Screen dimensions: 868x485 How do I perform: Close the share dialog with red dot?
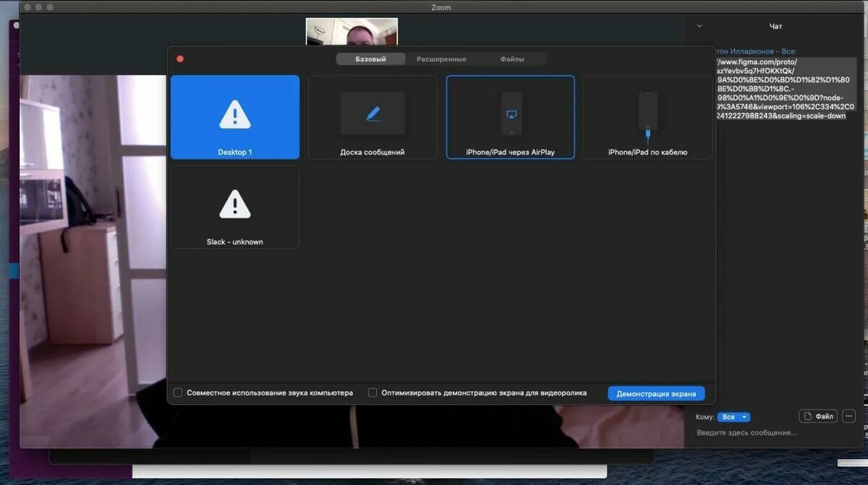click(x=180, y=59)
